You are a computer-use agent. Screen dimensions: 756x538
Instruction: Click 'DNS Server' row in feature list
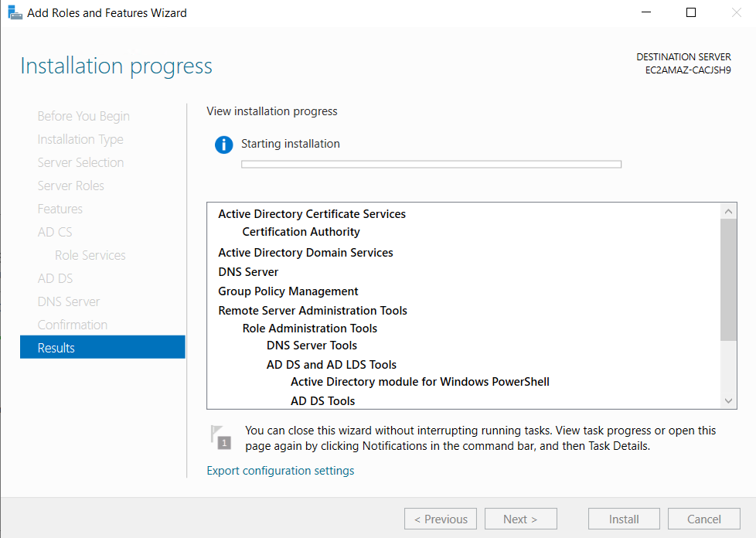click(248, 272)
